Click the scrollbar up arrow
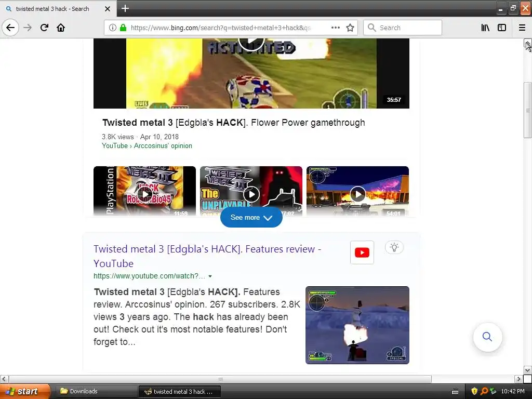The height and width of the screenshot is (399, 532). click(527, 43)
